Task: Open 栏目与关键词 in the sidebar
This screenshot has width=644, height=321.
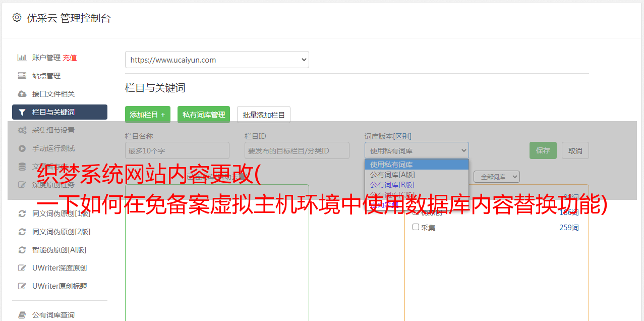Action: [x=60, y=112]
